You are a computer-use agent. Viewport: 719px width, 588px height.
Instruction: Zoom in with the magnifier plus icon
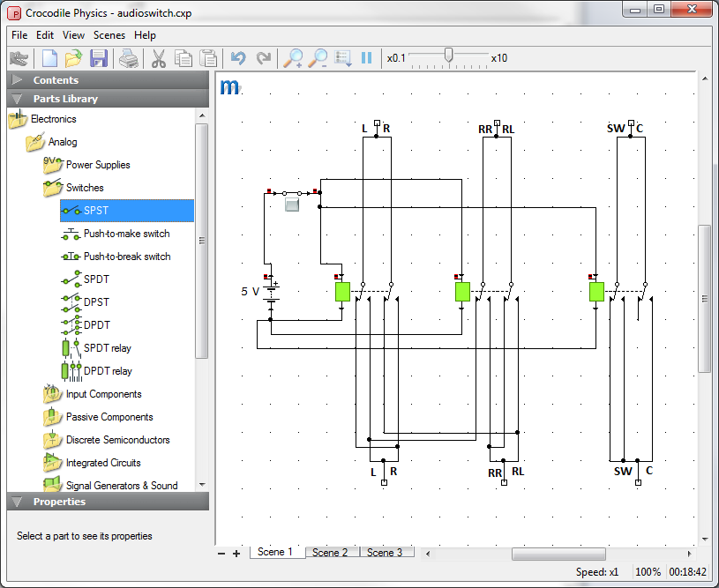[x=292, y=59]
